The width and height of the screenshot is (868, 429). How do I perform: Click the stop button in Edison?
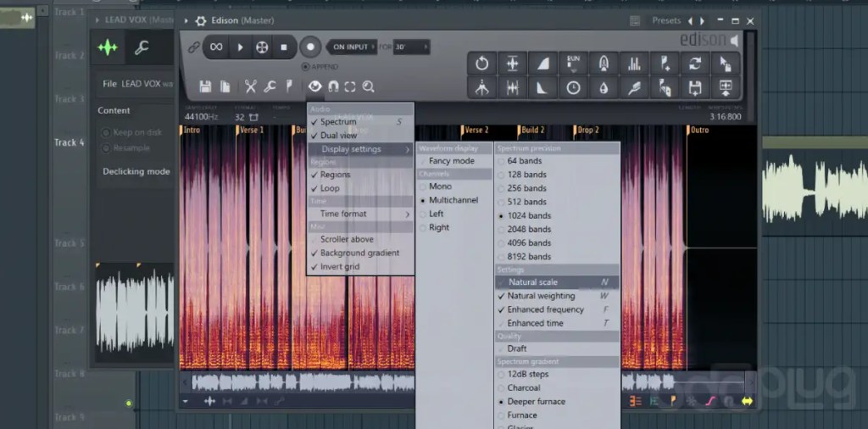pyautogui.click(x=284, y=47)
